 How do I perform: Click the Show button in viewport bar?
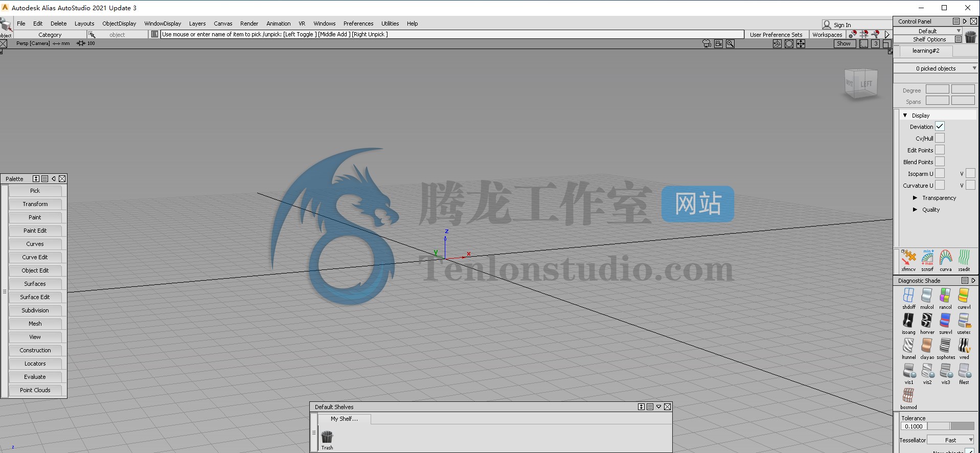coord(844,44)
